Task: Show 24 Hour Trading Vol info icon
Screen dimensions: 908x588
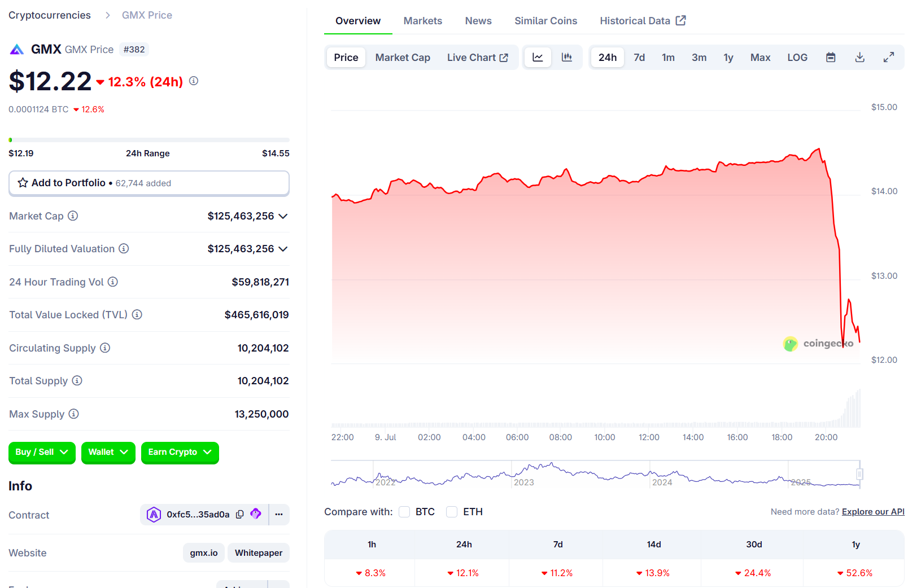Action: pyautogui.click(x=113, y=282)
